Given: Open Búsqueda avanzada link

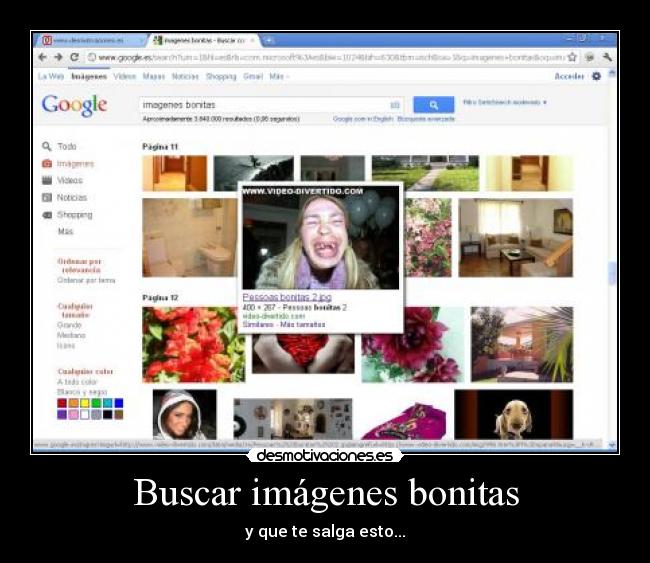Looking at the screenshot, I should [426, 119].
